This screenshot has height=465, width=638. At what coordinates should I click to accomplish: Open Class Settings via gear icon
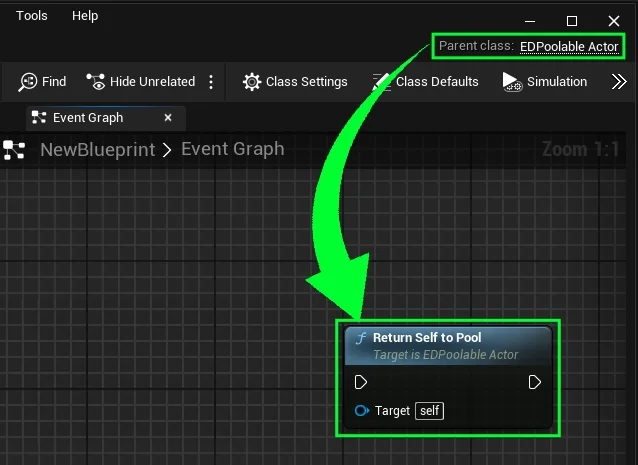click(252, 82)
